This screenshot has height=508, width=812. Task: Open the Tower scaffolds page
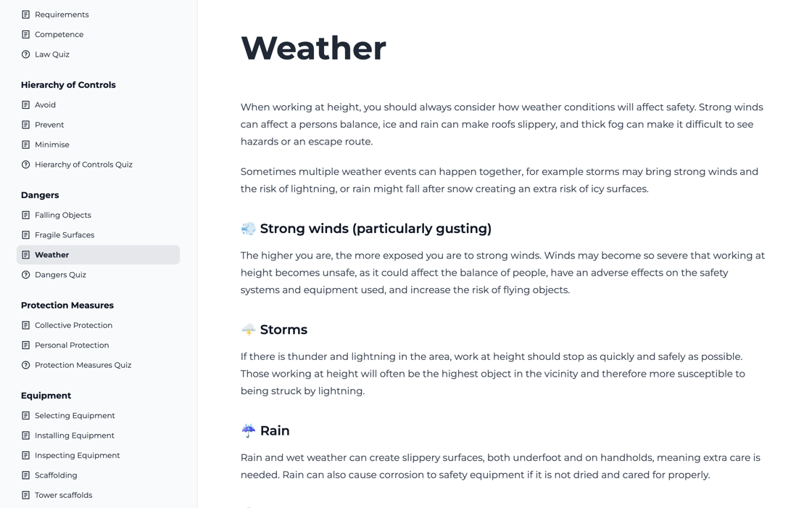(x=63, y=496)
